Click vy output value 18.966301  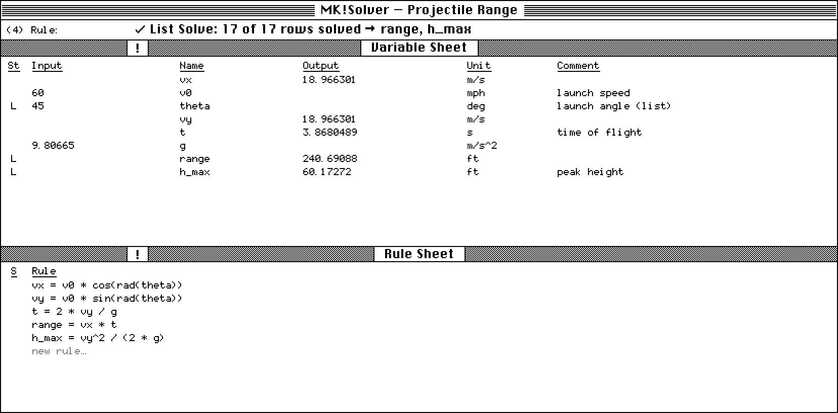[329, 120]
